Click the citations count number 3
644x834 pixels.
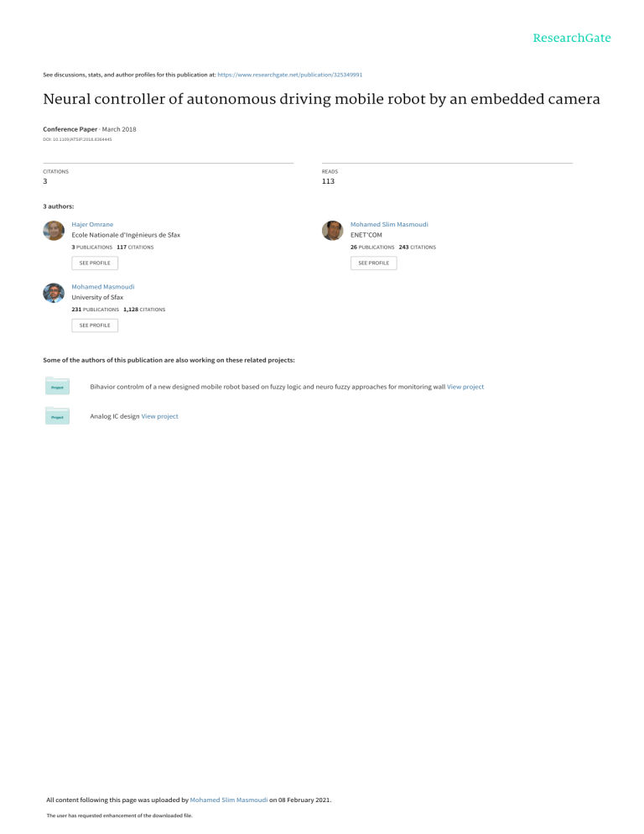tap(45, 181)
